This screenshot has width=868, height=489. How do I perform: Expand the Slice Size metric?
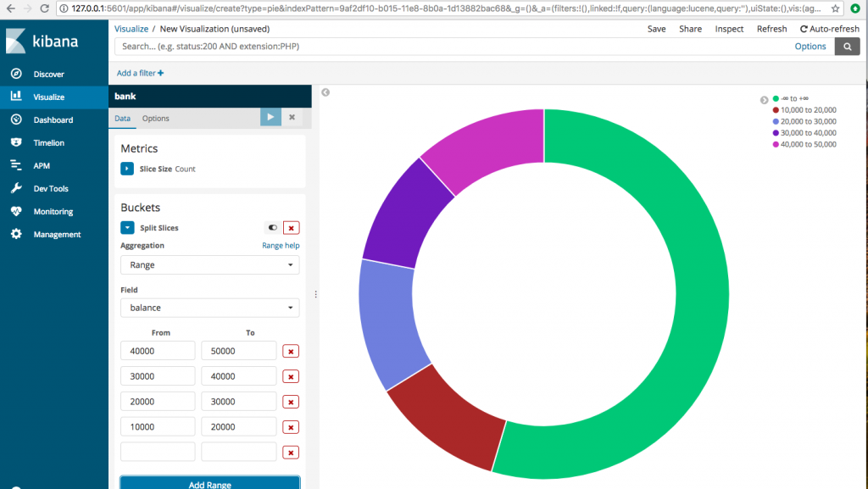click(127, 169)
